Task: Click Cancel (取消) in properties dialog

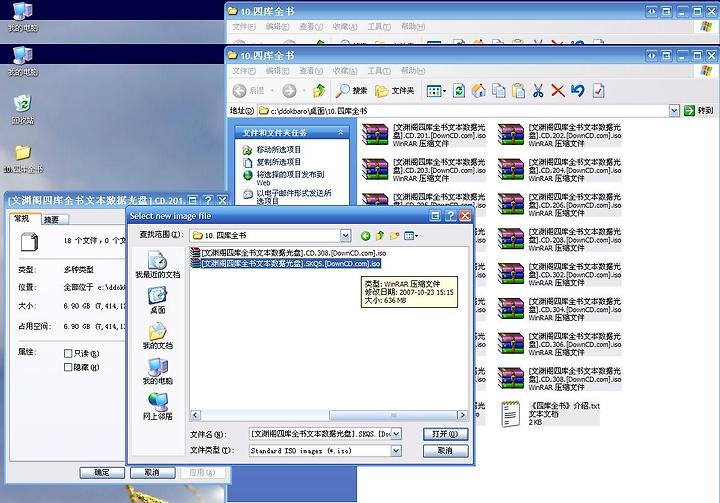Action: (152, 473)
